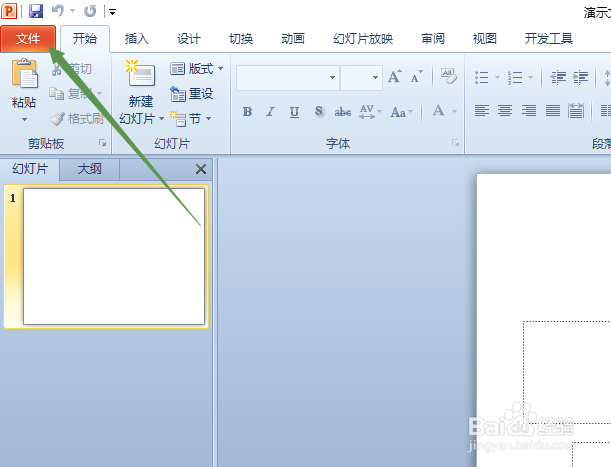This screenshot has width=611, height=467.
Task: Click the 粘贴 paste clipboard icon
Action: point(25,73)
